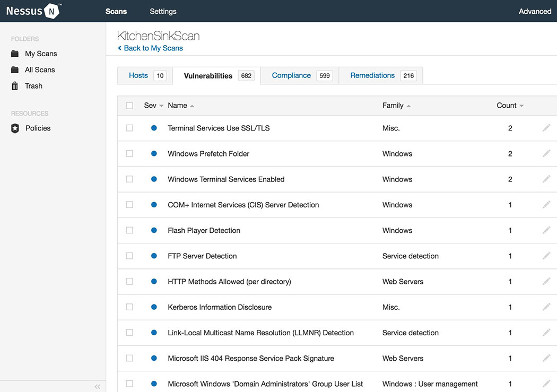Edit HTTP Methods Allowed pencil icon
This screenshot has width=557, height=392.
pos(546,281)
